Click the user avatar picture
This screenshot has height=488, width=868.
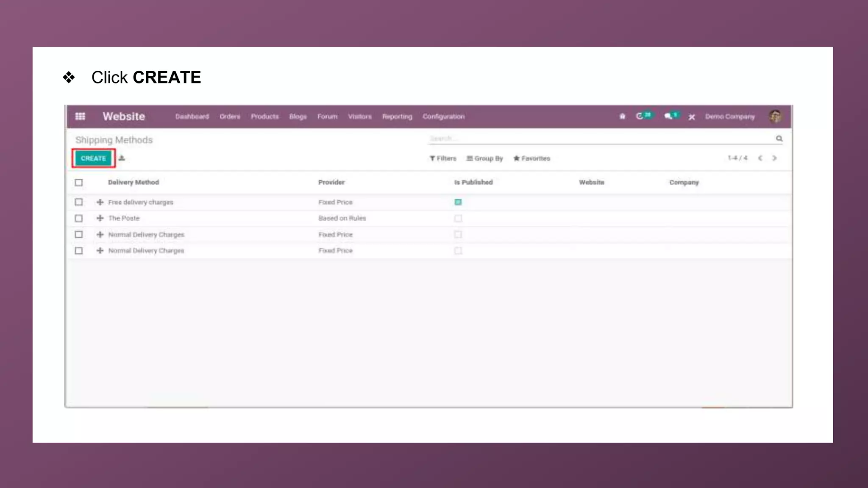pos(775,116)
